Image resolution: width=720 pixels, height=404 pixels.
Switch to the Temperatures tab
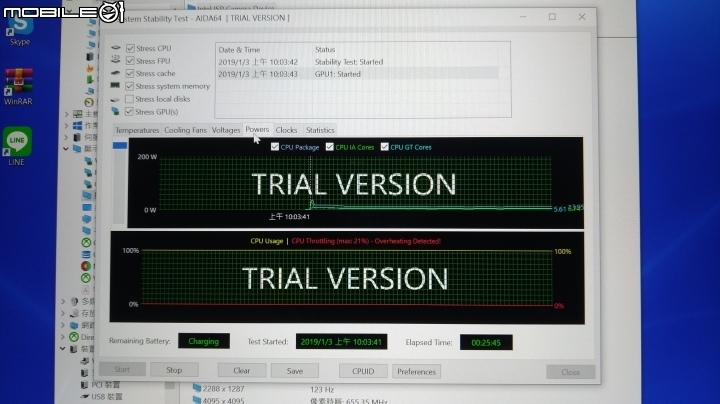(137, 130)
